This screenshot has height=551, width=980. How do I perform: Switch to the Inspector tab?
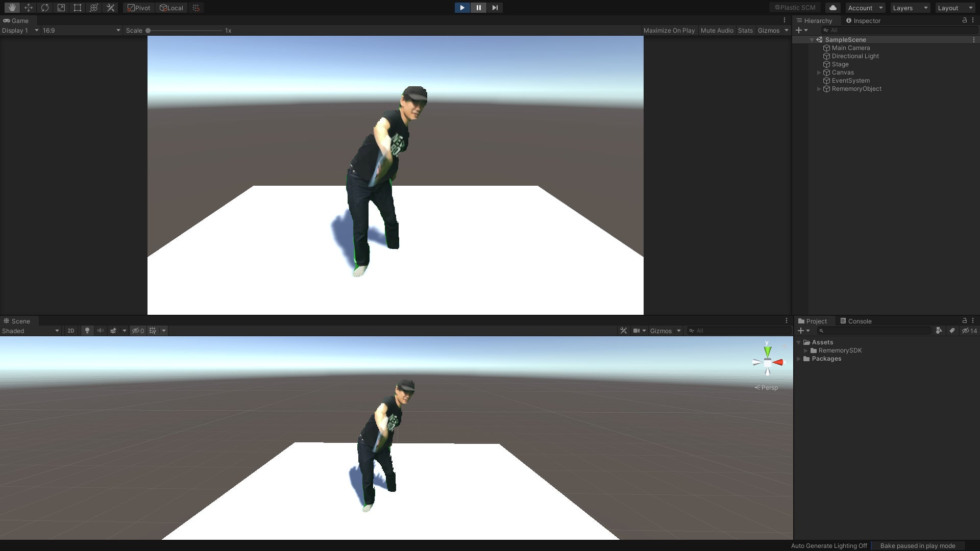(x=863, y=21)
